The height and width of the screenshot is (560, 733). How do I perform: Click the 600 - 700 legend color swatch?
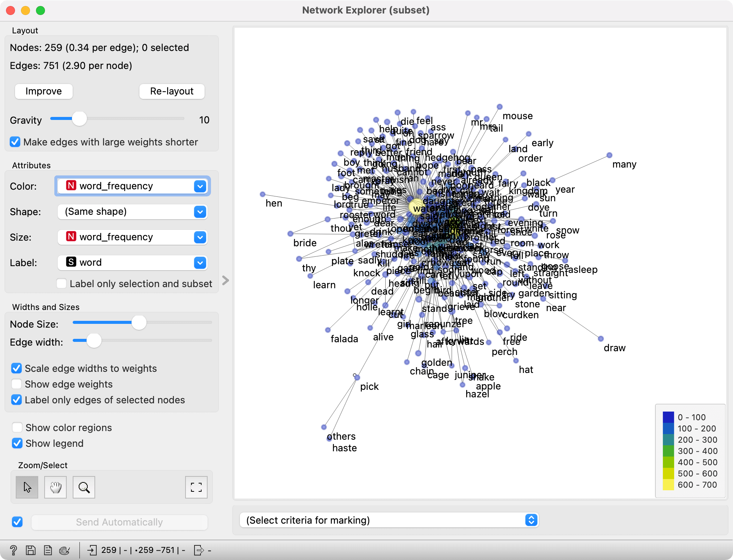point(669,485)
